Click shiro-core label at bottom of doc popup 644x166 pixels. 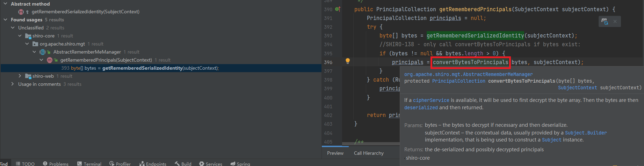pyautogui.click(x=418, y=158)
